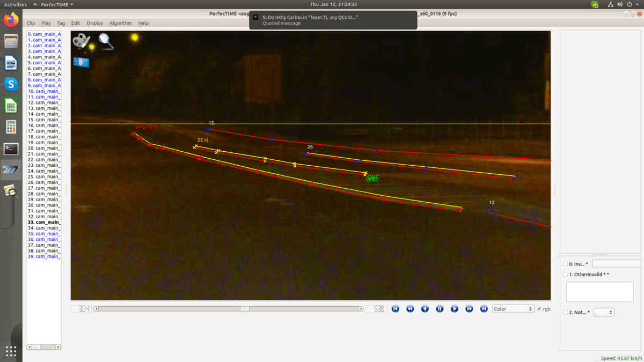644x362 pixels.
Task: Click the green status indicator in top bar
Action: click(595, 4)
